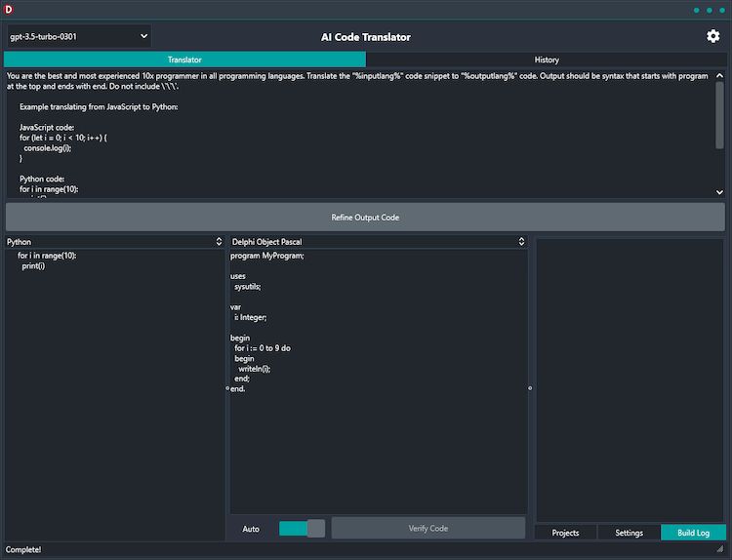
Task: Click the prompt box scroll-down arrow
Action: coord(720,193)
